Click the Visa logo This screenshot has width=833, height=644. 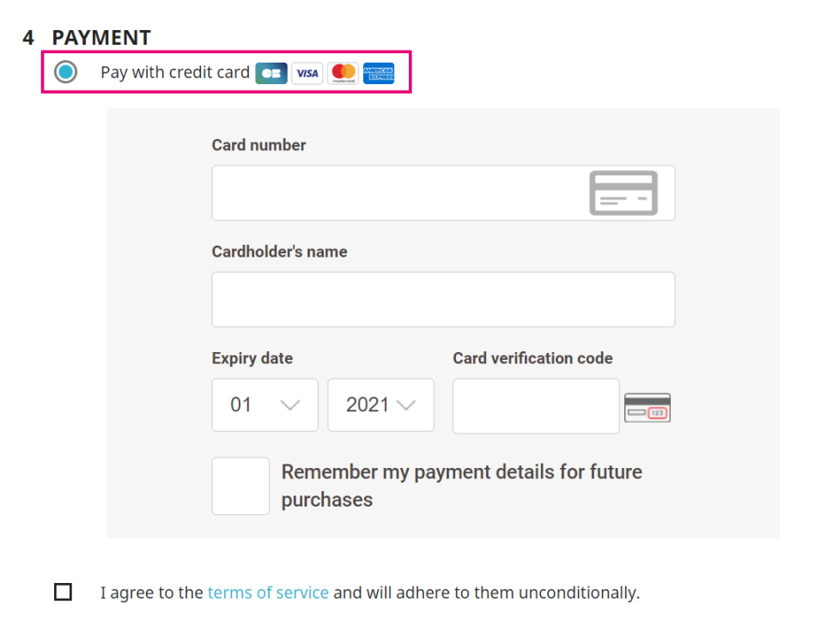pyautogui.click(x=307, y=73)
